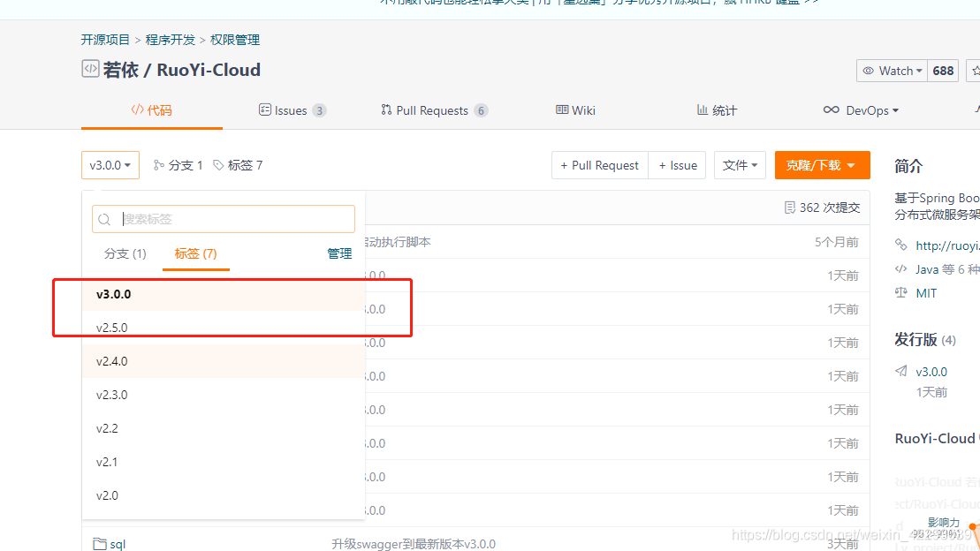980x551 pixels.
Task: Select the v2.2 tag
Action: [x=223, y=428]
